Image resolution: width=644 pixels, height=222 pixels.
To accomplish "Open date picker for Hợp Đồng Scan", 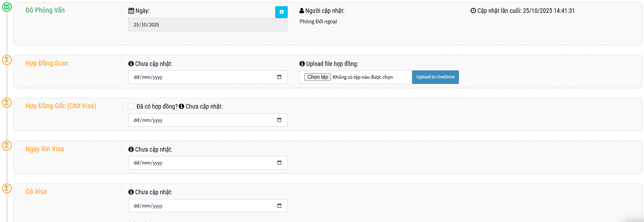I will point(279,77).
